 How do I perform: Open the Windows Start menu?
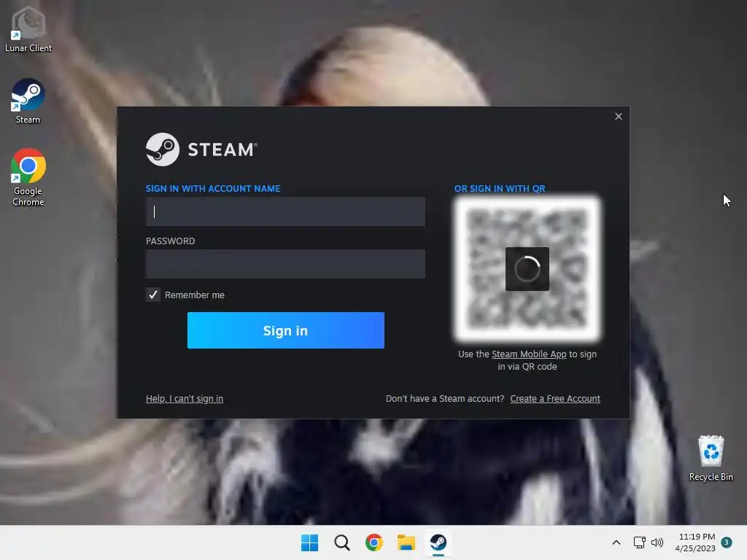pos(309,542)
